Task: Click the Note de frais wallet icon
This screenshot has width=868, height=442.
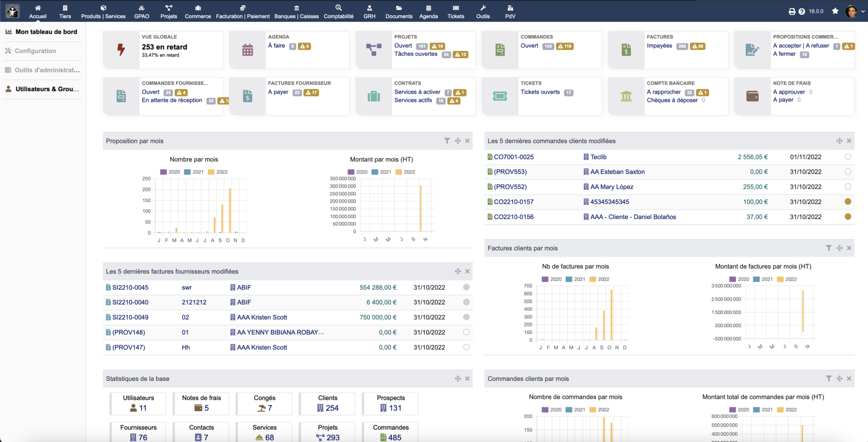Action: pos(752,96)
